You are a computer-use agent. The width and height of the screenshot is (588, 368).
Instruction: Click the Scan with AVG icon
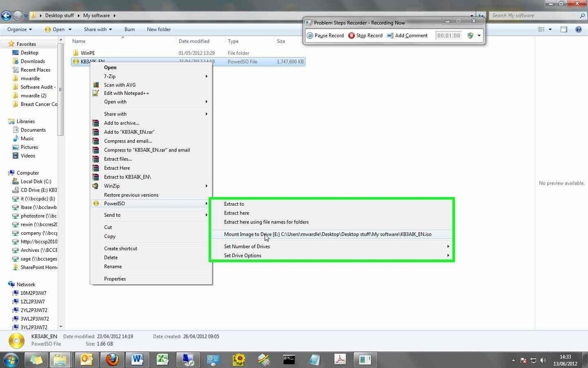pyautogui.click(x=96, y=85)
